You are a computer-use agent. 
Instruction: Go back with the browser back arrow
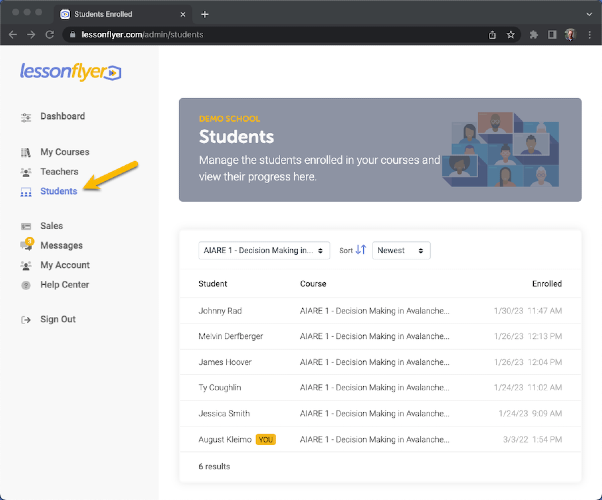(x=13, y=35)
